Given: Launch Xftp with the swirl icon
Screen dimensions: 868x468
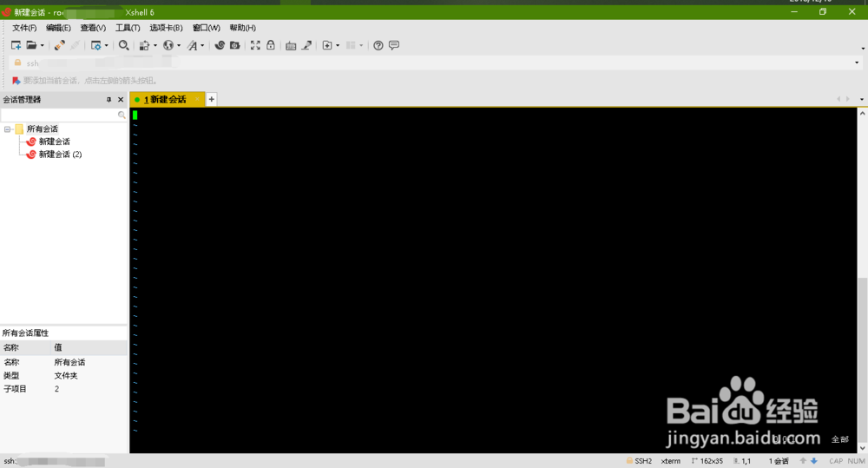Looking at the screenshot, I should pos(220,45).
